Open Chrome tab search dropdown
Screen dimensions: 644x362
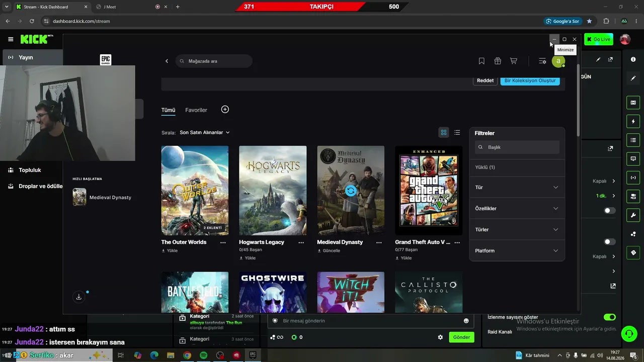click(7, 7)
